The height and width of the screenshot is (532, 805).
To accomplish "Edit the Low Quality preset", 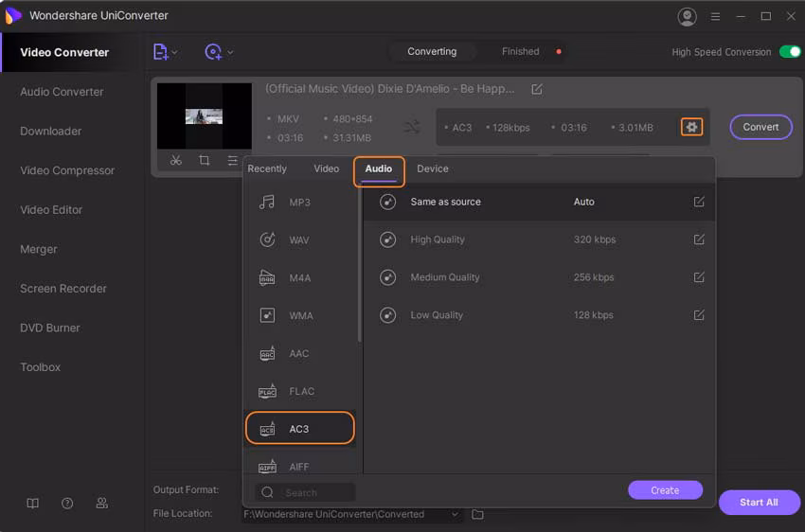I will 699,315.
